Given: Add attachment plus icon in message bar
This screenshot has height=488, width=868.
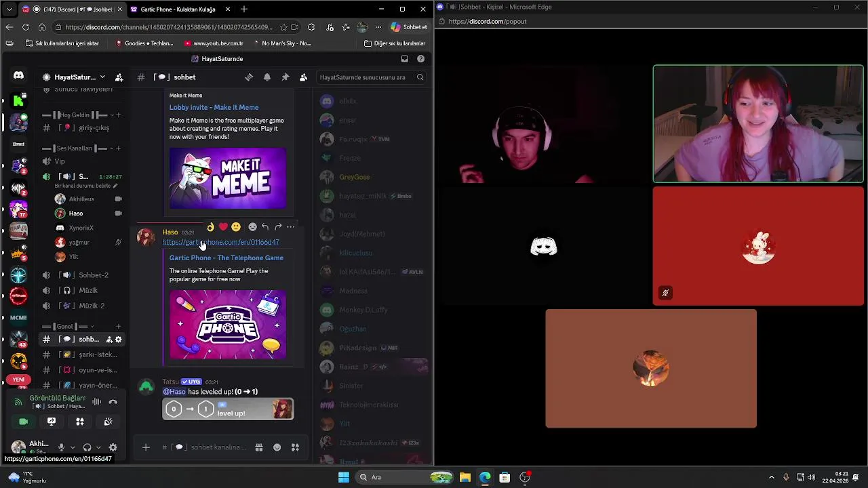Looking at the screenshot, I should click(x=146, y=447).
